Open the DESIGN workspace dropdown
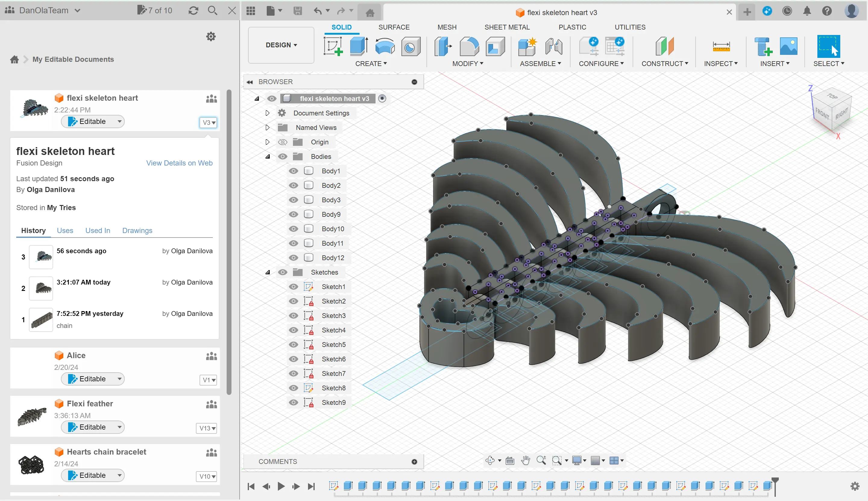Image resolution: width=868 pixels, height=501 pixels. click(281, 45)
